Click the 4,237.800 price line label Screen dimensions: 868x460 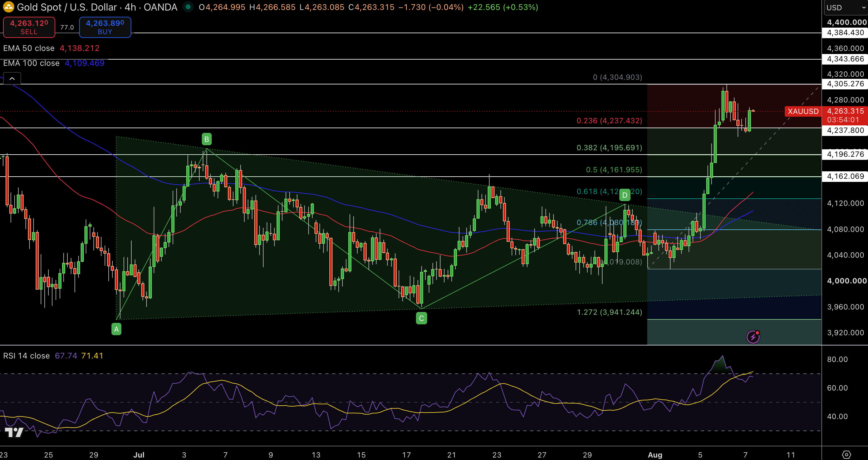coord(845,130)
